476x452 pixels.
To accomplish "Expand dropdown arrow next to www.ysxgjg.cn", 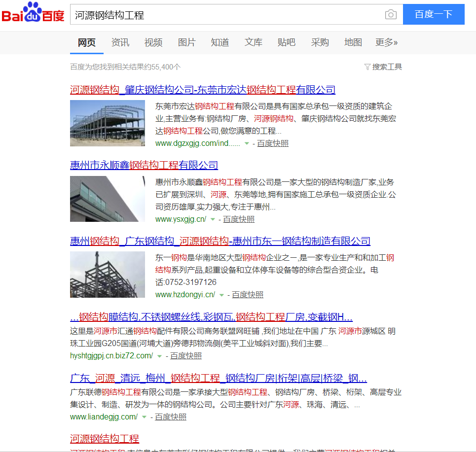I will [213, 219].
